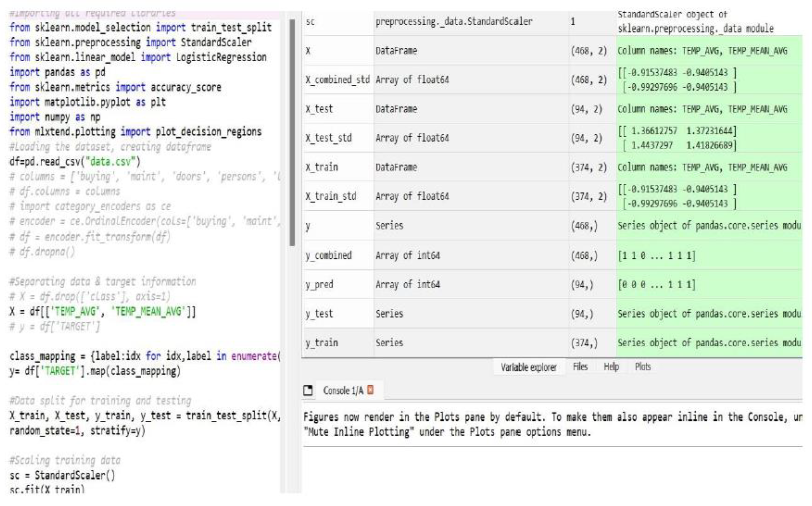Open the X DataFrame viewer
Screen dimensions: 812x506
[x=309, y=51]
